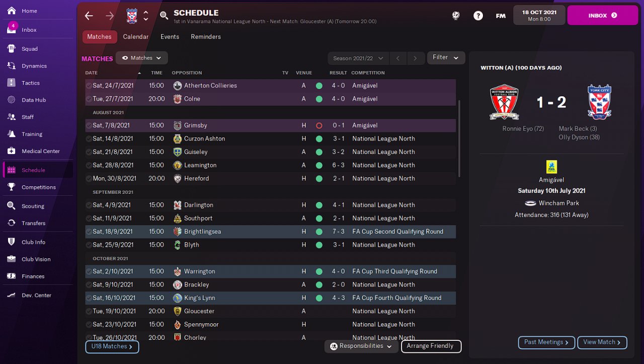Open the search magnifier icon

point(164,16)
